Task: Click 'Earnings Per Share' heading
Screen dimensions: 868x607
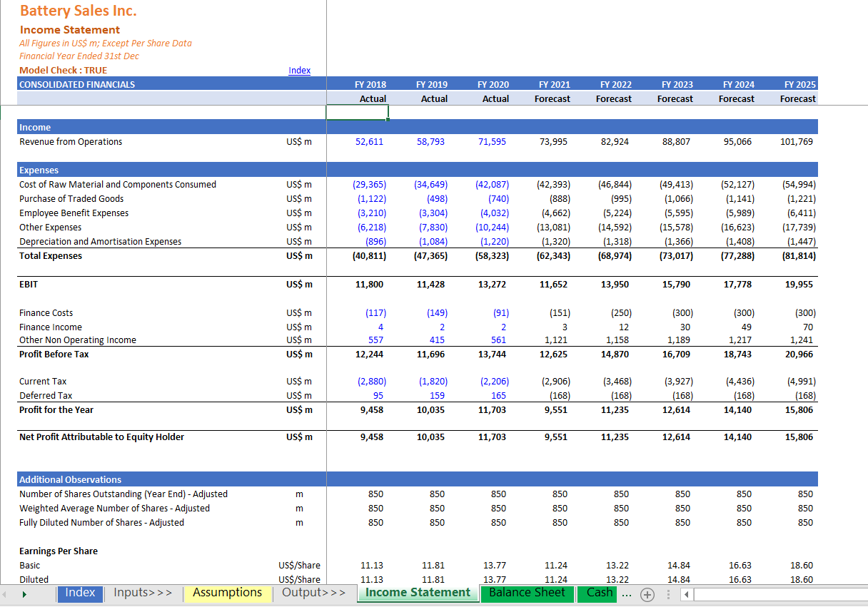Action: pos(59,551)
